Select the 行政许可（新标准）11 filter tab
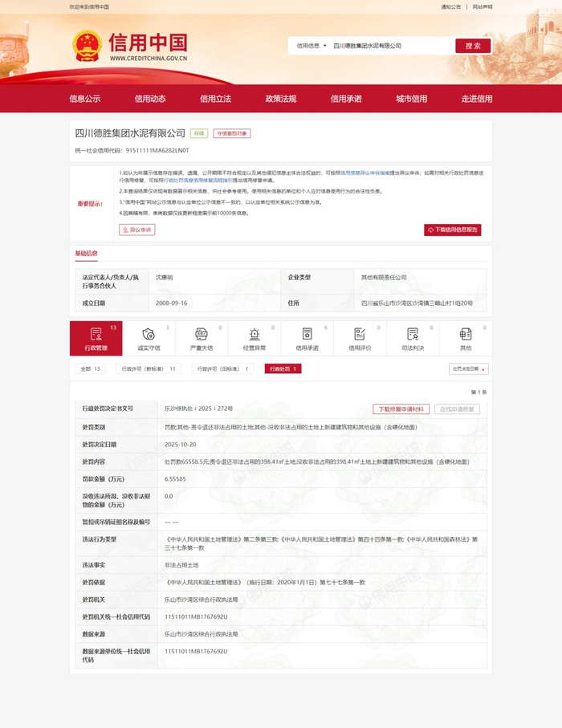Image resolution: width=562 pixels, height=728 pixels. 149,368
